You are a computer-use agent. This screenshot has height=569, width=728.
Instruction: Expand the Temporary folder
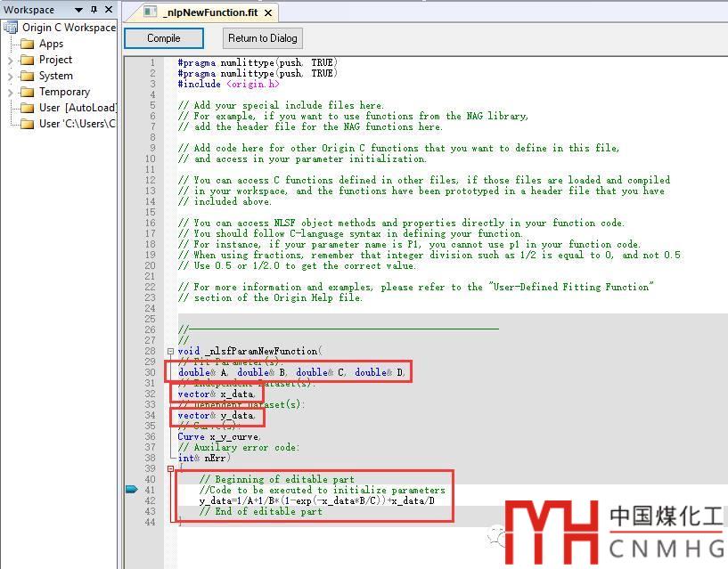point(10,93)
